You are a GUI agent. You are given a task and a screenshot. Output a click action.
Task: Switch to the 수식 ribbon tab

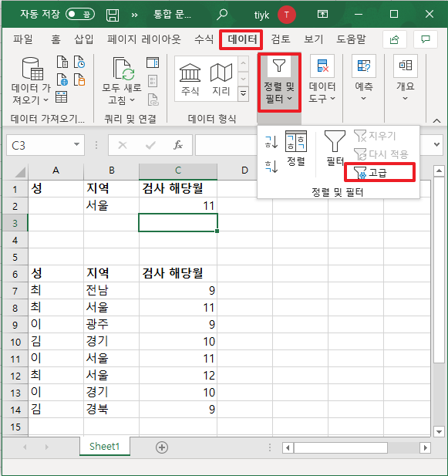tap(204, 39)
